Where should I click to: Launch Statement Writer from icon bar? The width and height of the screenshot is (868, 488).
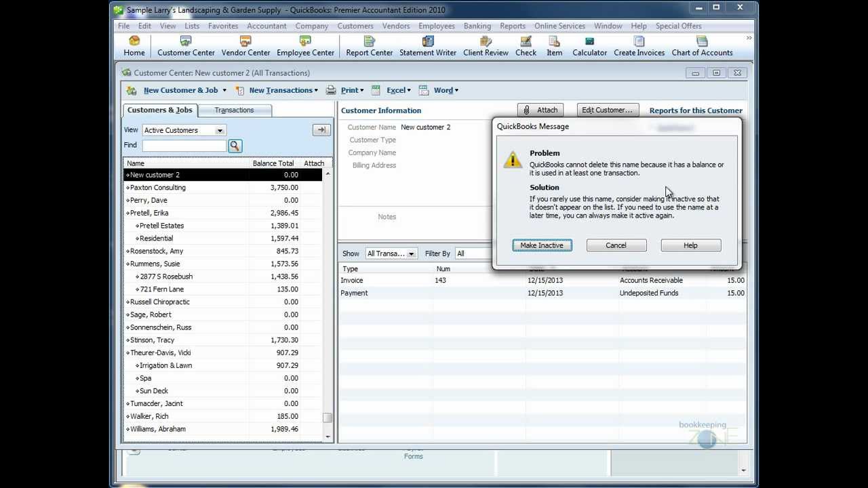click(428, 46)
